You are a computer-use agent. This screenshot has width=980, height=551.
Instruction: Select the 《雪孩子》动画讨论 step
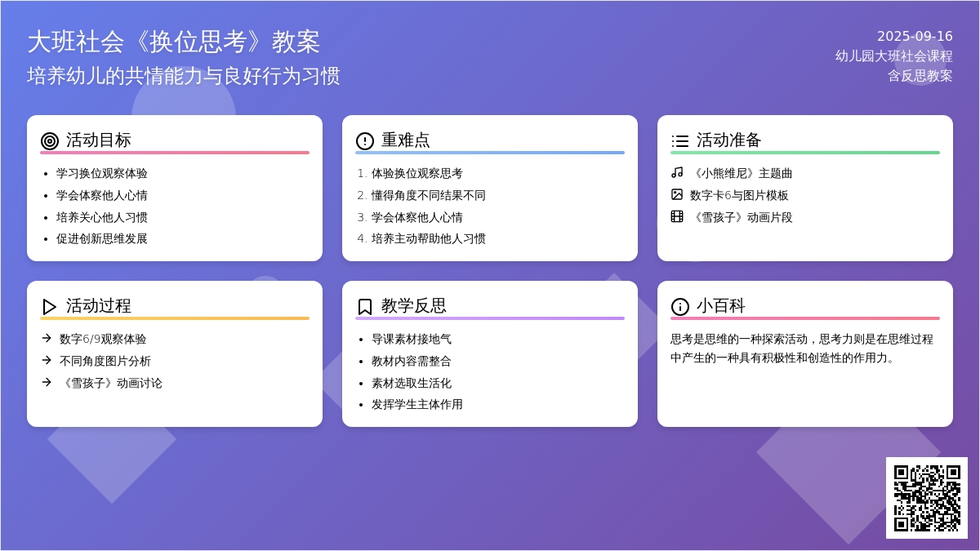110,383
